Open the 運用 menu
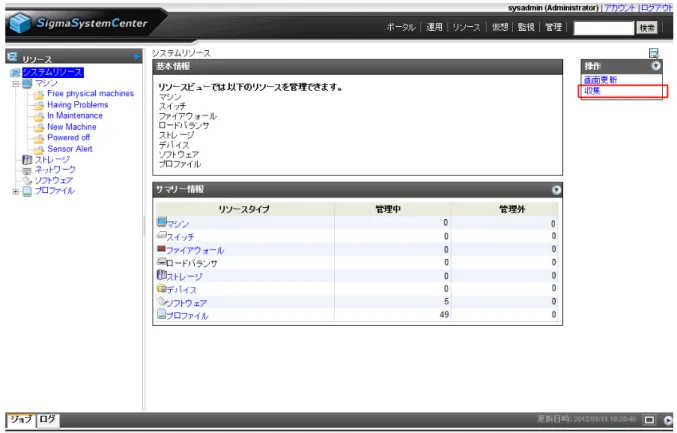 click(434, 27)
